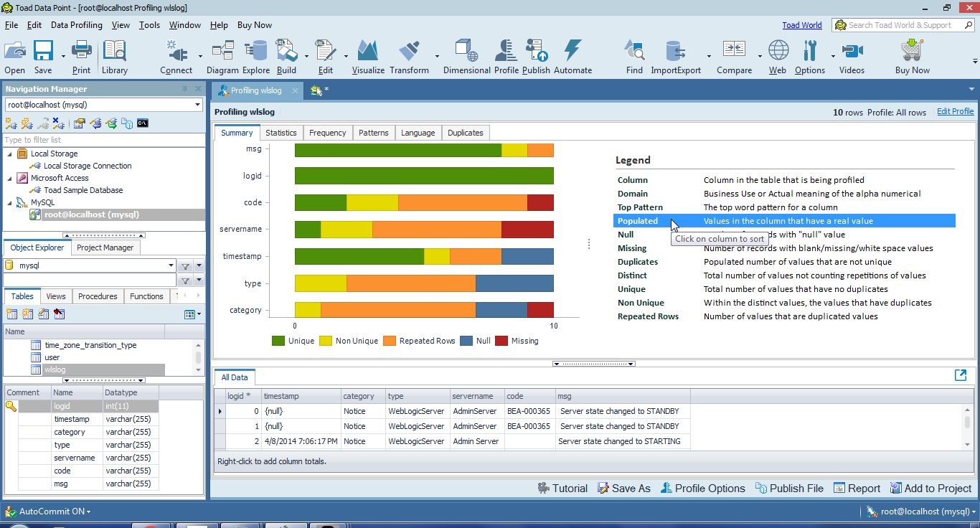Screen dimensions: 980x528
Task: Click the delete connection icon with blue X
Action: click(58, 123)
